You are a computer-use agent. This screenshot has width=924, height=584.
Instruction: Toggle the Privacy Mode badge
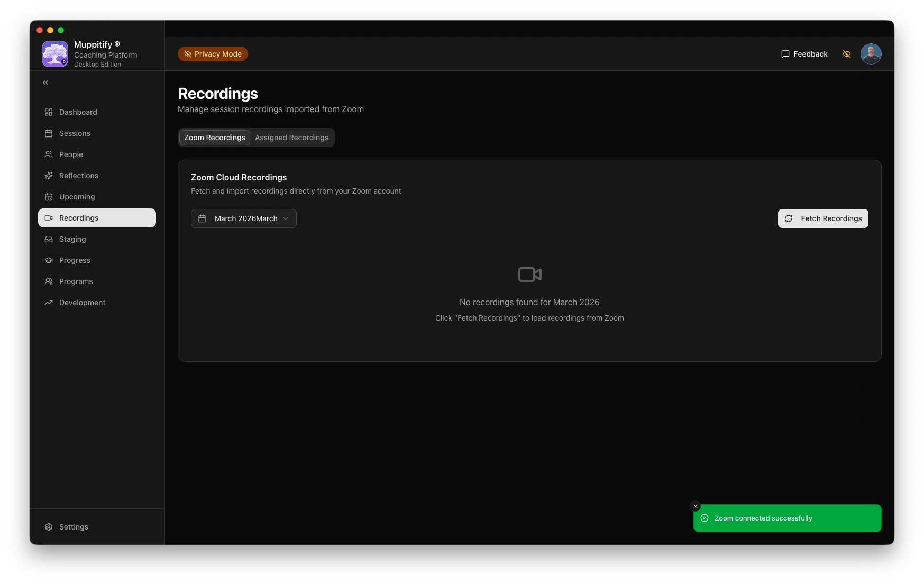point(213,54)
